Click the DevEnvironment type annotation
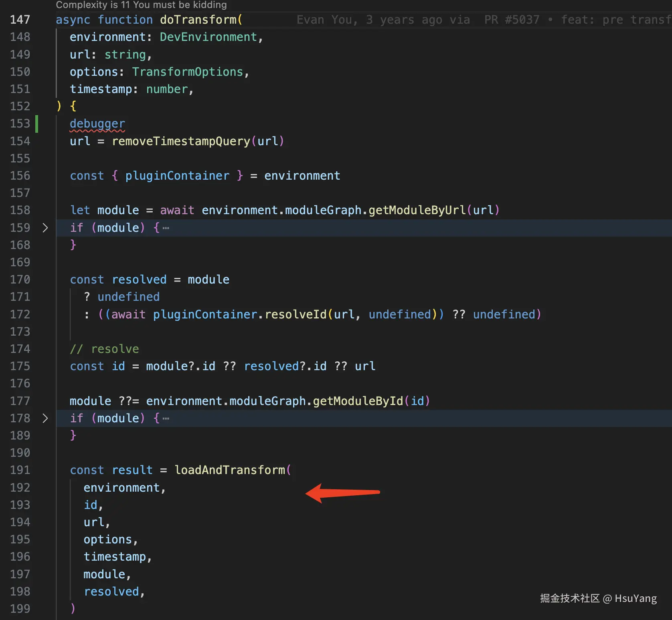The height and width of the screenshot is (620, 672). [208, 37]
